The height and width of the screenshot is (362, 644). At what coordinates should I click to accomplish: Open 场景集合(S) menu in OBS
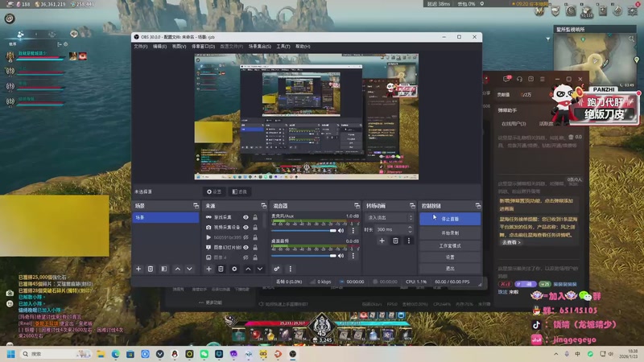(x=259, y=47)
